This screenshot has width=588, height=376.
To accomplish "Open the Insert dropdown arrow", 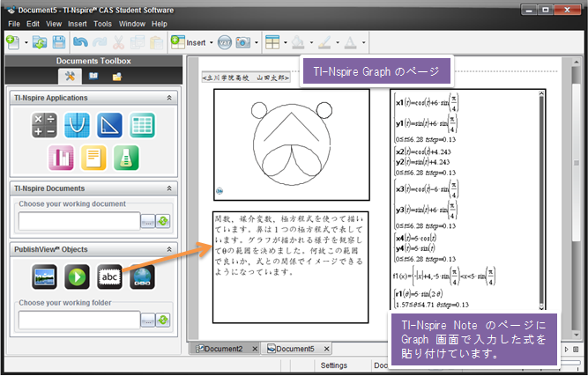I will pyautogui.click(x=211, y=42).
